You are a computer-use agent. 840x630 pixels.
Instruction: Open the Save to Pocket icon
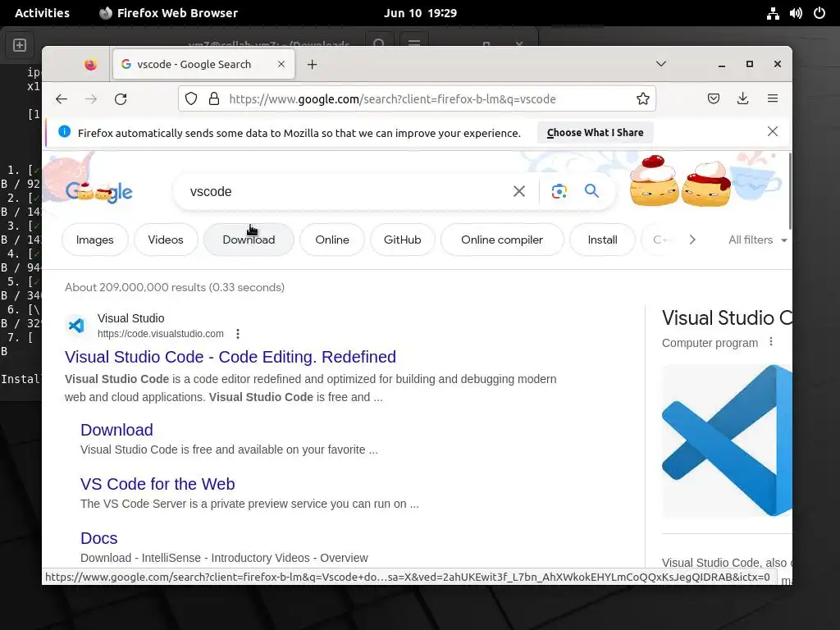(x=713, y=98)
